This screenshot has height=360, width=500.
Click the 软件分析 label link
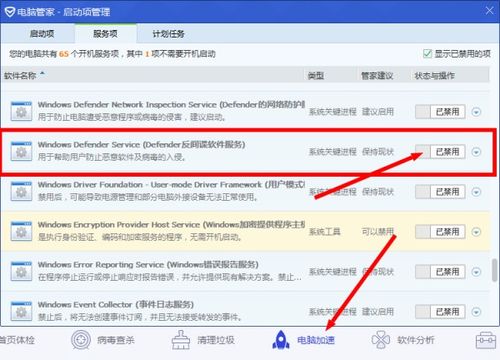416,340
